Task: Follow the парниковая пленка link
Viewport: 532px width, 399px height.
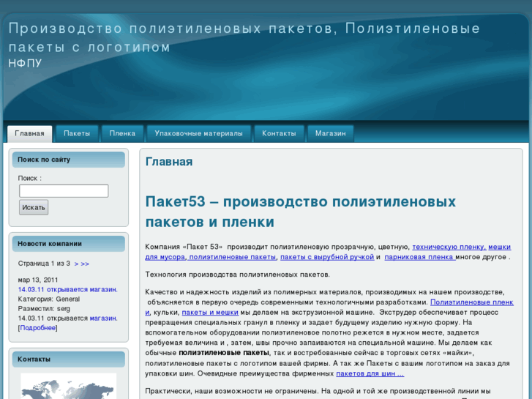Action: click(420, 257)
